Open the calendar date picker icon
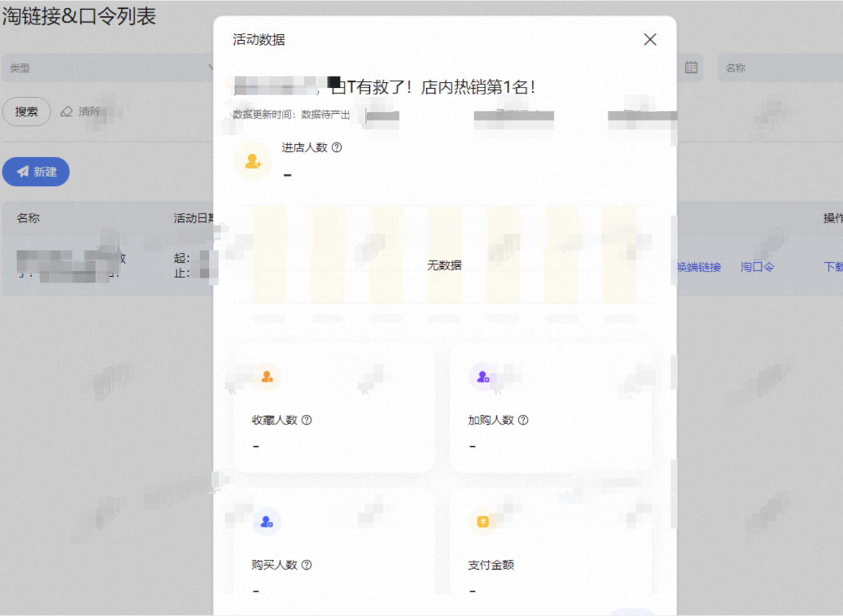 (x=691, y=67)
